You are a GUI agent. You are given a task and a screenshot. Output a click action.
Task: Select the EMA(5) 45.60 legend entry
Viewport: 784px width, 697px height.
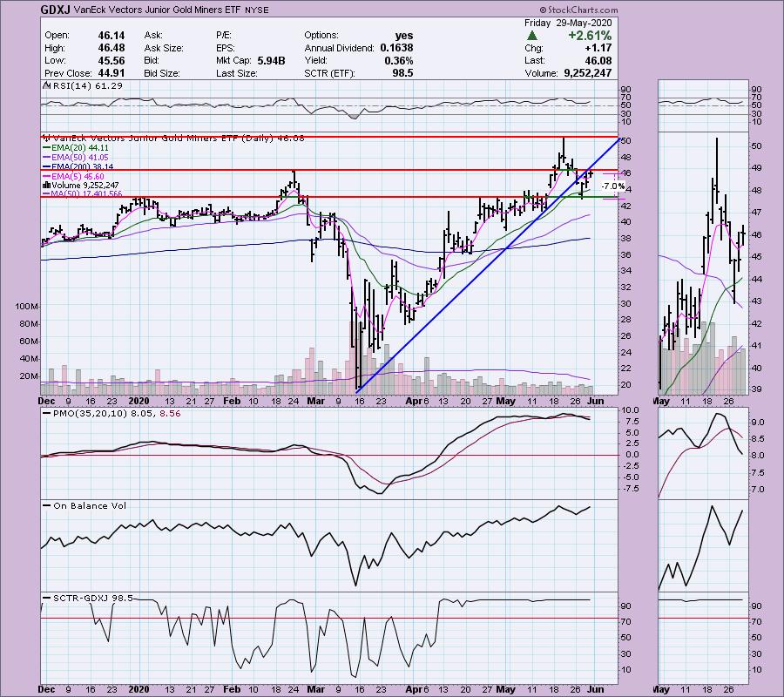(73, 177)
